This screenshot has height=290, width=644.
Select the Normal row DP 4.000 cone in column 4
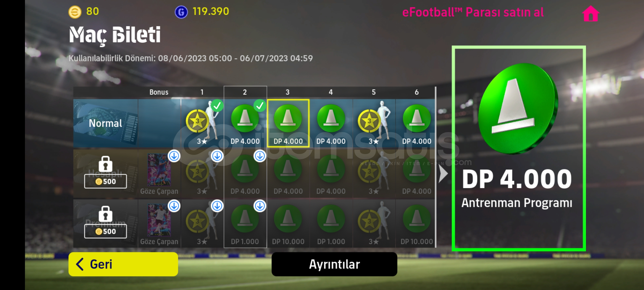(331, 123)
